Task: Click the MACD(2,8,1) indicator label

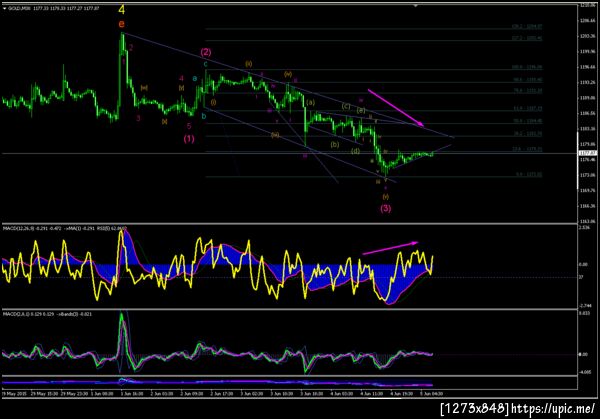Action: (x=16, y=314)
